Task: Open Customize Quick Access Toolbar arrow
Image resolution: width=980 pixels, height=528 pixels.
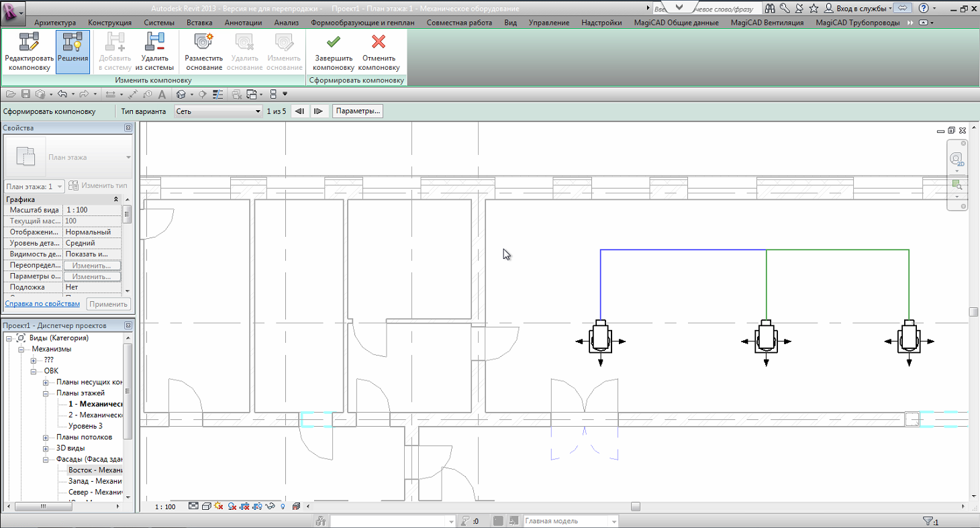Action: pyautogui.click(x=285, y=94)
